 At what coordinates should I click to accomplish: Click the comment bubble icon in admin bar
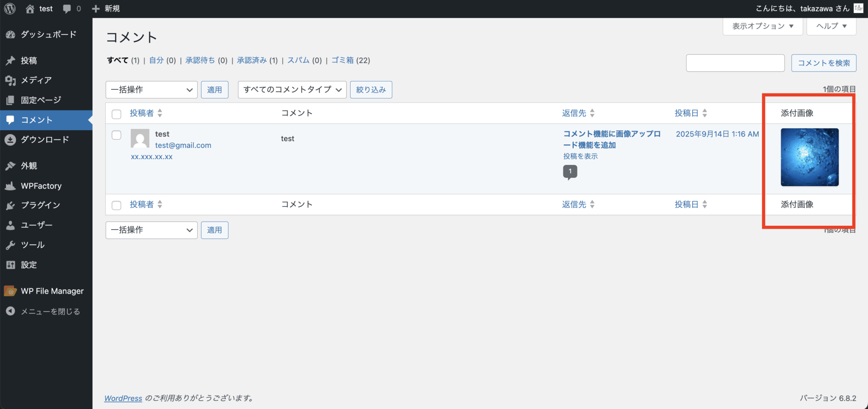[67, 9]
